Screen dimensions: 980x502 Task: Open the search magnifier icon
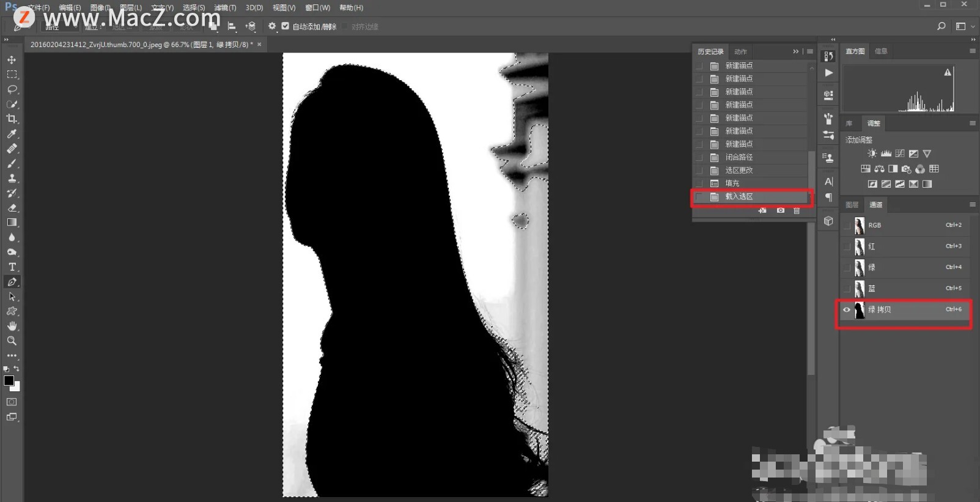[941, 26]
